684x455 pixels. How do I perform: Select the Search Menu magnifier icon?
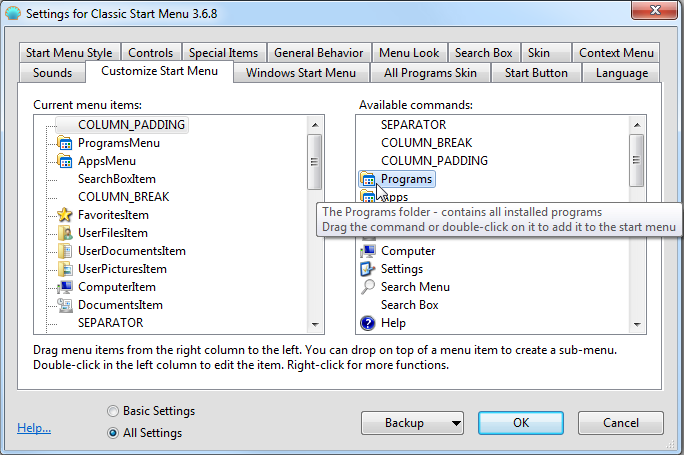point(368,287)
